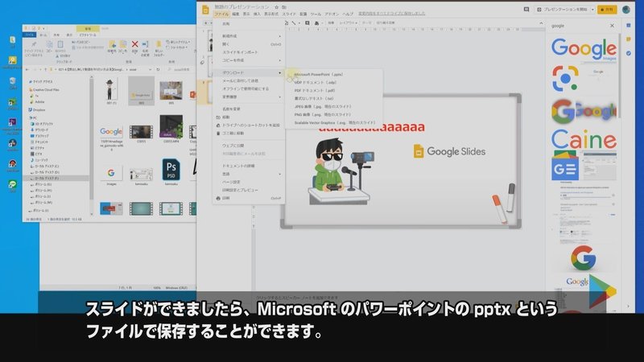This screenshot has height=362, width=644.
Task: Expand the 新規作成 submenu
Action: click(x=249, y=36)
